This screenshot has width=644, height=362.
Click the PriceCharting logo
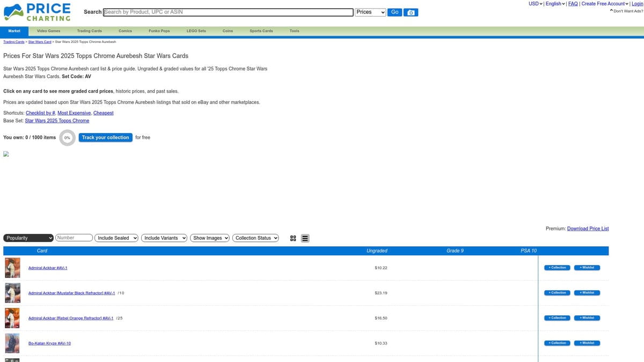(38, 12)
